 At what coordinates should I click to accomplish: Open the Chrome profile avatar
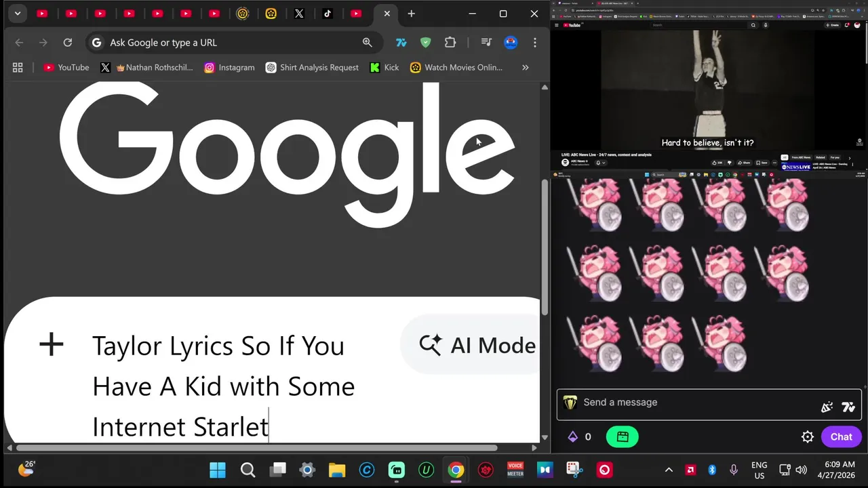click(511, 43)
